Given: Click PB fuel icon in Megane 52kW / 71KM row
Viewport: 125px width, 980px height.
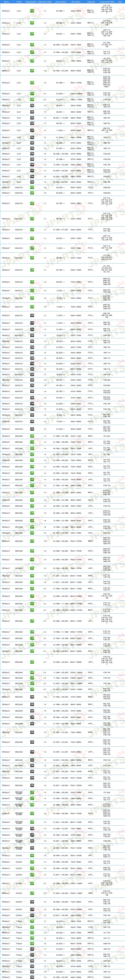Looking at the screenshot, I should click(x=32, y=436).
